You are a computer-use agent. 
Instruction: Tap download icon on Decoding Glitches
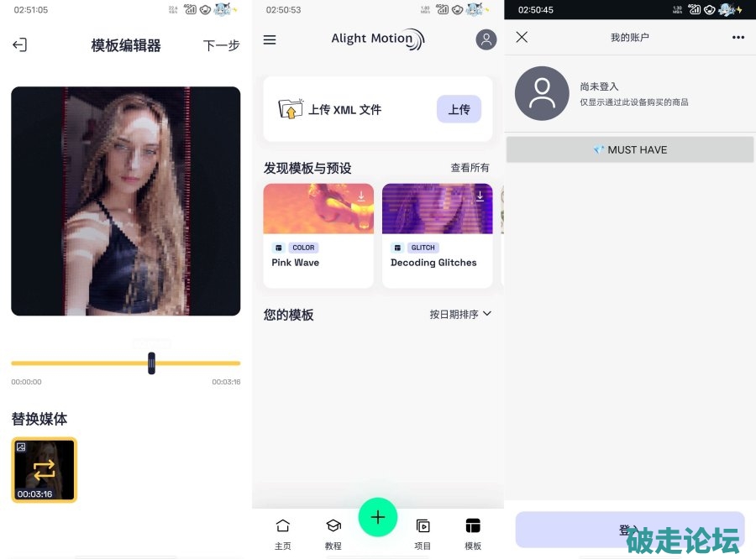click(x=480, y=196)
